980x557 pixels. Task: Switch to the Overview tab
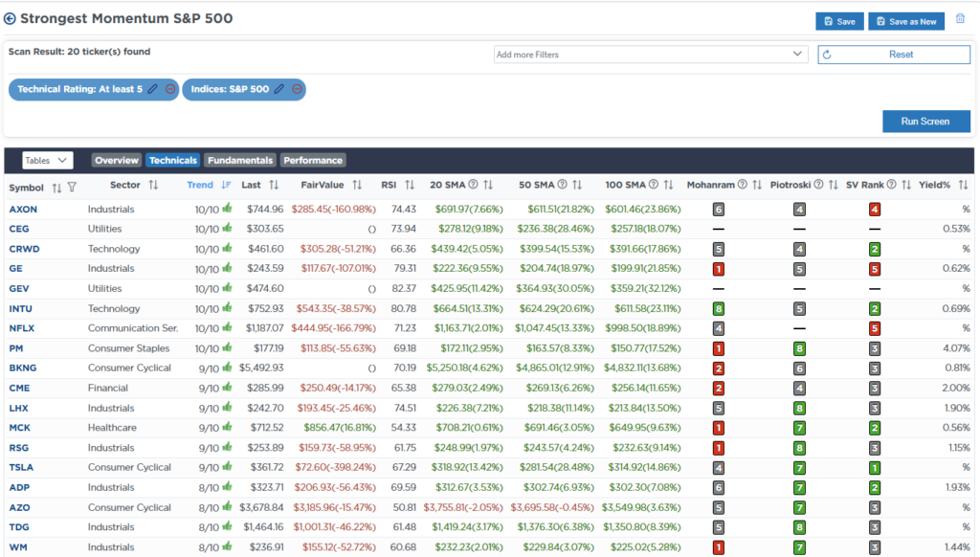tap(116, 161)
